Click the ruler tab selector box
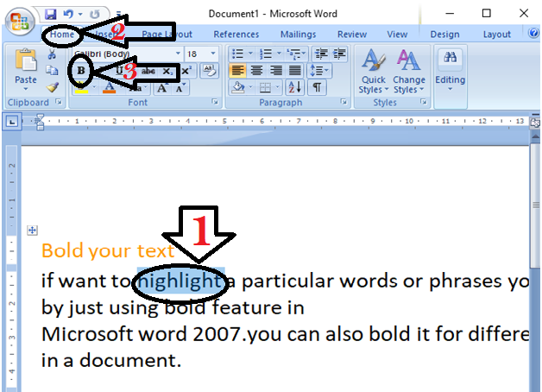 (x=12, y=122)
